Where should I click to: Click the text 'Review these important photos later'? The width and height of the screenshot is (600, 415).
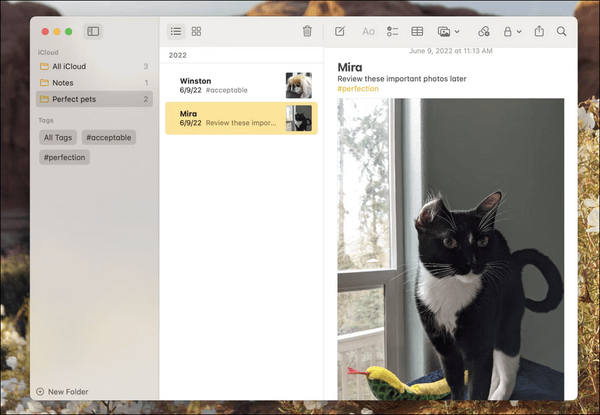[x=401, y=79]
